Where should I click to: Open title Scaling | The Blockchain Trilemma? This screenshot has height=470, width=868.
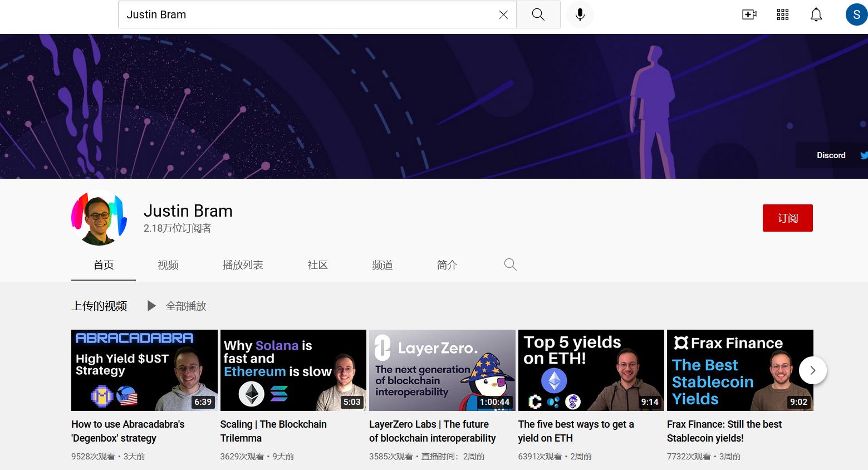pos(273,431)
